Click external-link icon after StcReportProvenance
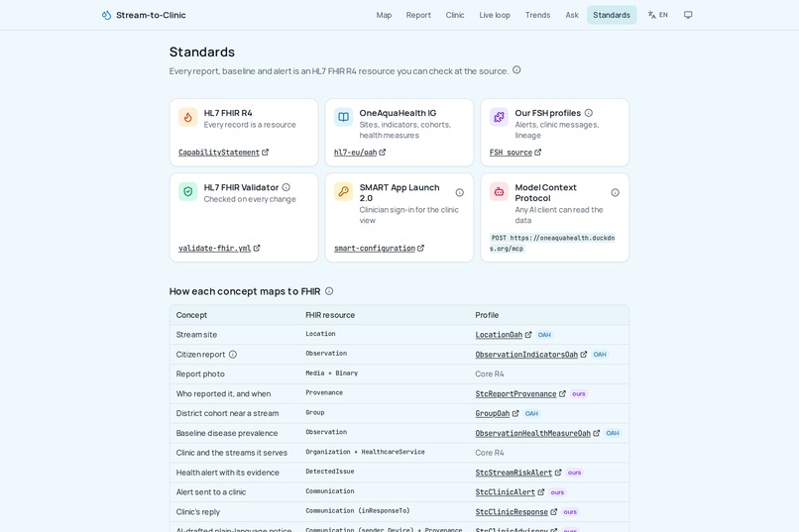 [x=562, y=393]
